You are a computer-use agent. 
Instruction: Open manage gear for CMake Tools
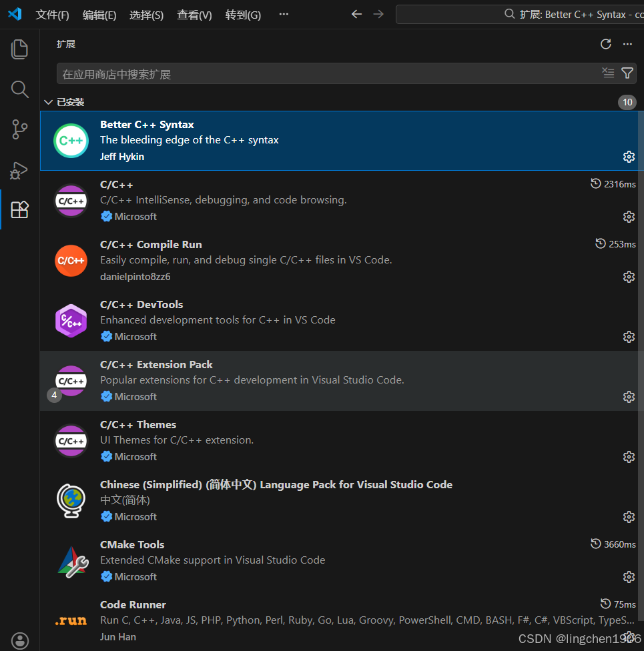click(x=629, y=577)
